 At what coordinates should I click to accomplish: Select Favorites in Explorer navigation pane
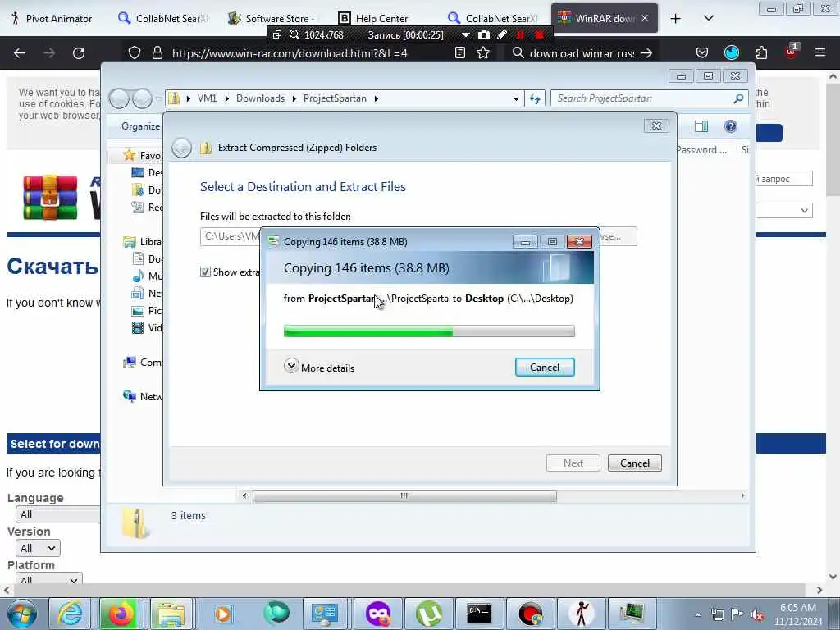(143, 155)
